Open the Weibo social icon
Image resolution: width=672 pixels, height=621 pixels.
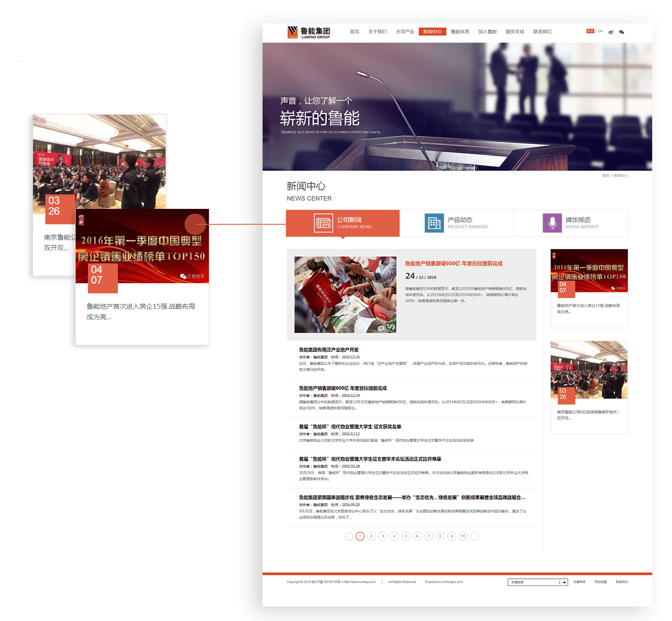(x=611, y=32)
